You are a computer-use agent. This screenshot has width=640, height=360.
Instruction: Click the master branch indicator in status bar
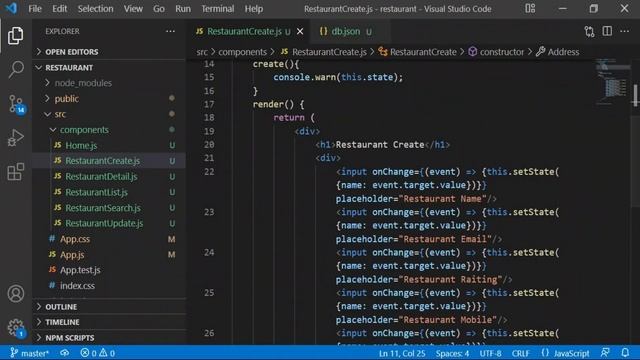point(29,353)
